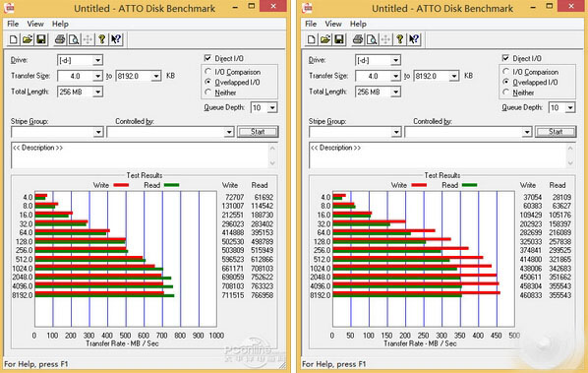Image resolution: width=588 pixels, height=373 pixels.
Task: Click New document icon in left window
Action: pyautogui.click(x=13, y=39)
